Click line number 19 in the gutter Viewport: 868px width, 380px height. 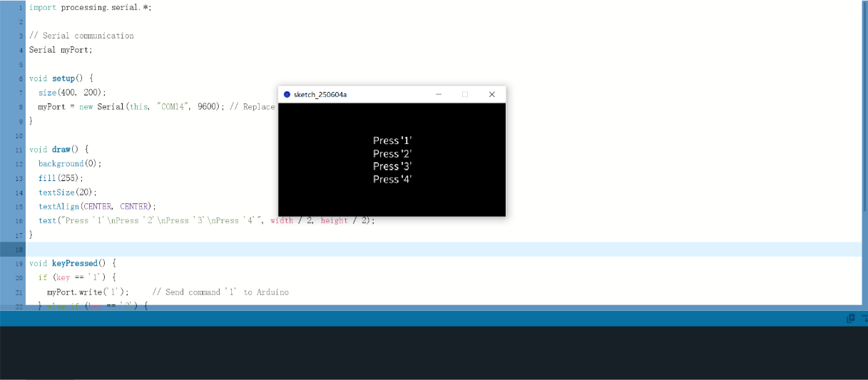pyautogui.click(x=19, y=264)
